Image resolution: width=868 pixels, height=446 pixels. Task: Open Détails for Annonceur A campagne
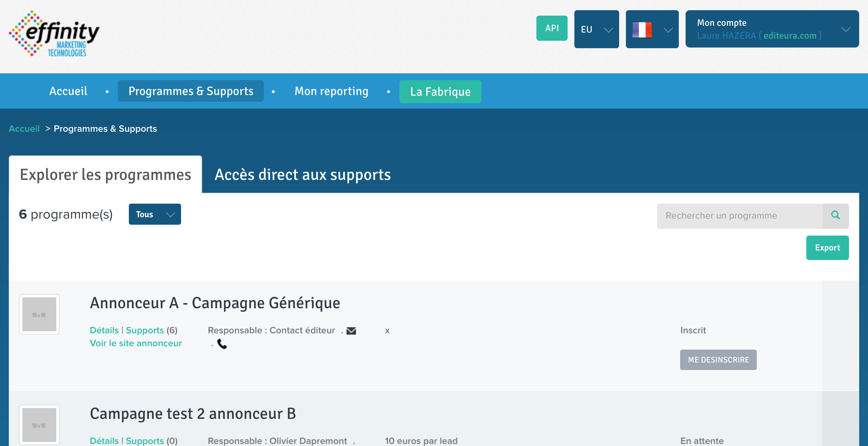[x=104, y=330]
